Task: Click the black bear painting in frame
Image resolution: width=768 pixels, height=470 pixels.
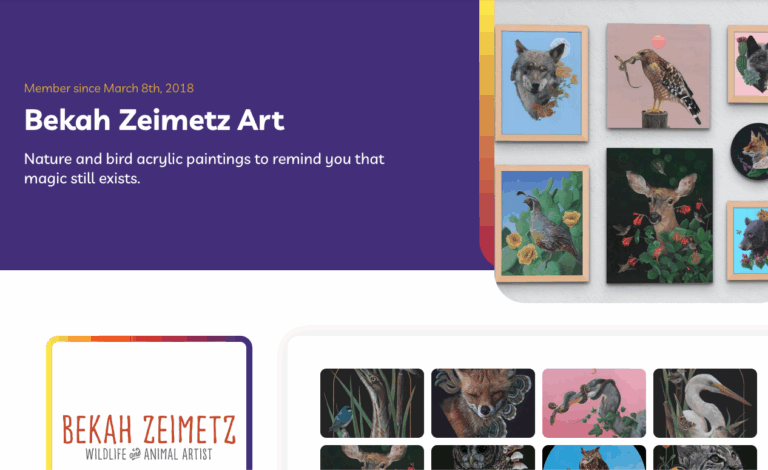Action: [748, 240]
